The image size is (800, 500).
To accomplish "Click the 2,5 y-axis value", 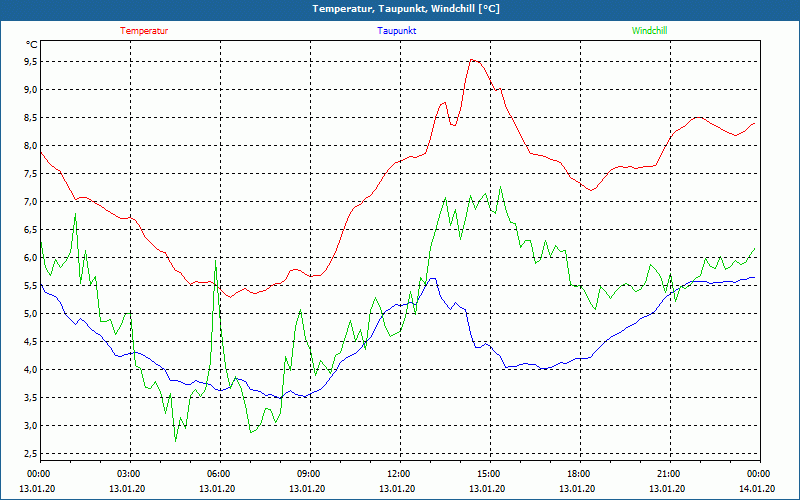I will tap(32, 454).
